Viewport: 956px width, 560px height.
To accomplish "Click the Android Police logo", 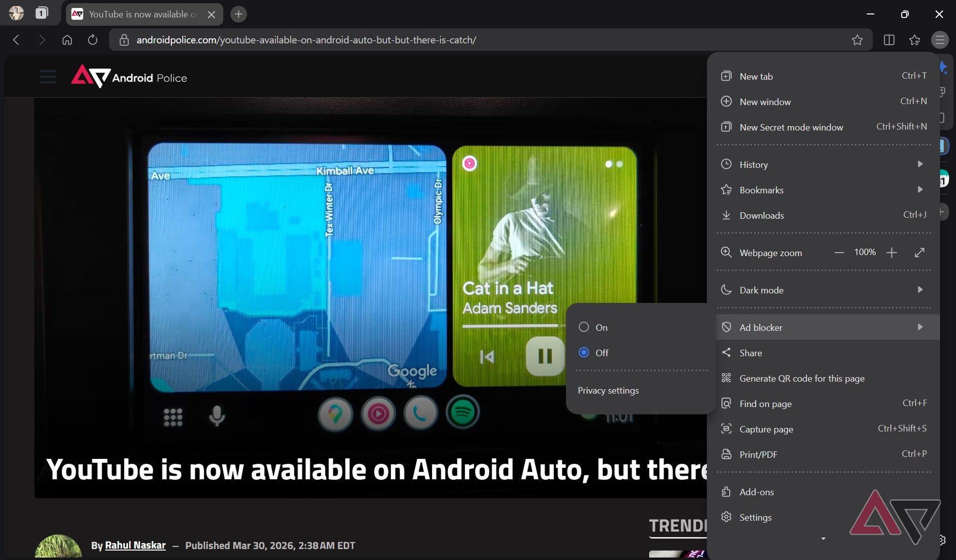I will 129,77.
